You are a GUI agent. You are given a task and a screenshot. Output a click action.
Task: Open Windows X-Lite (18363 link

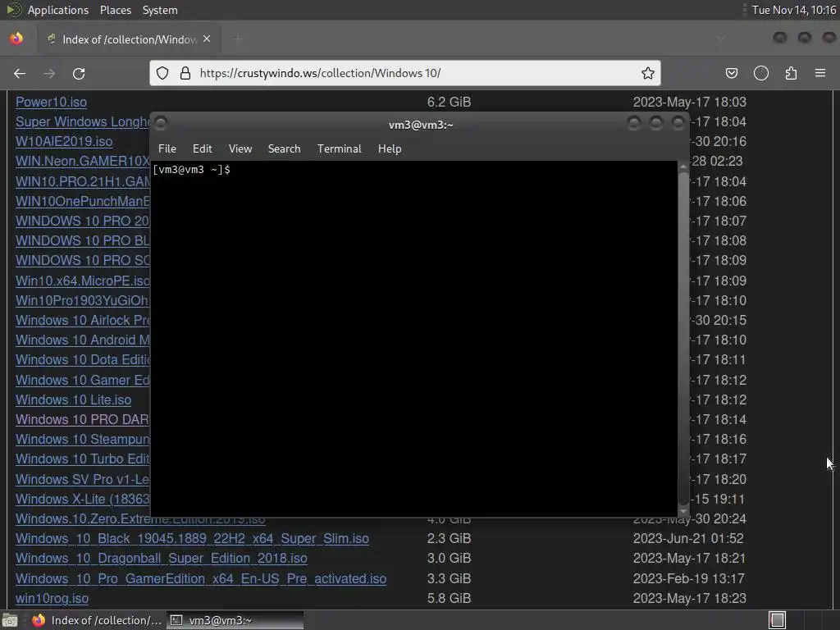coord(83,499)
